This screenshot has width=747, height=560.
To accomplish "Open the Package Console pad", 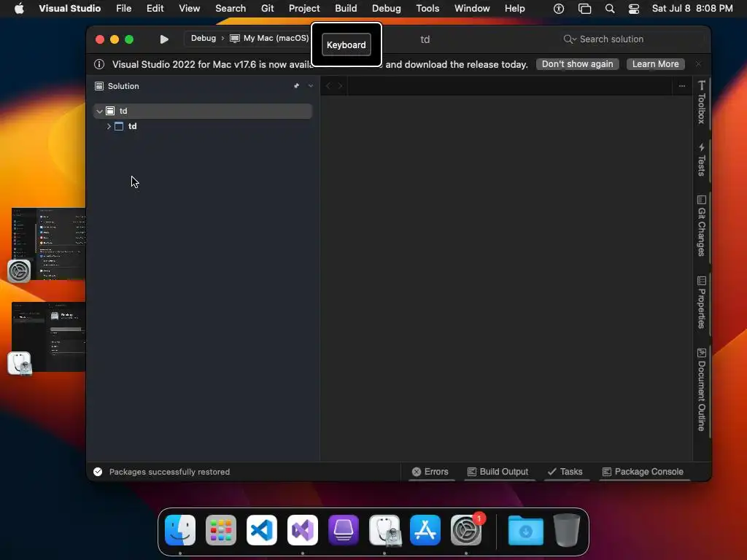I will tap(643, 472).
